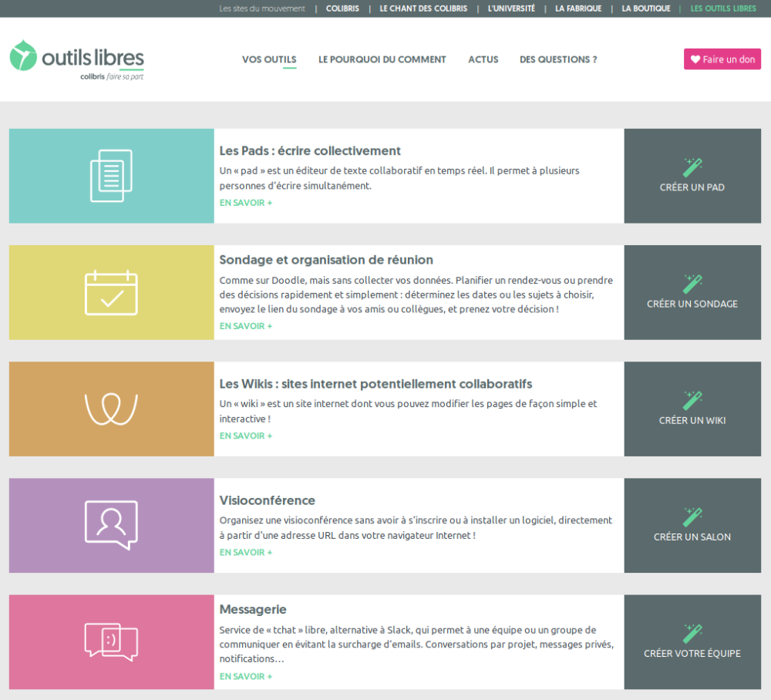Click En savoir + under Messagerie
The width and height of the screenshot is (771, 700).
(x=245, y=676)
